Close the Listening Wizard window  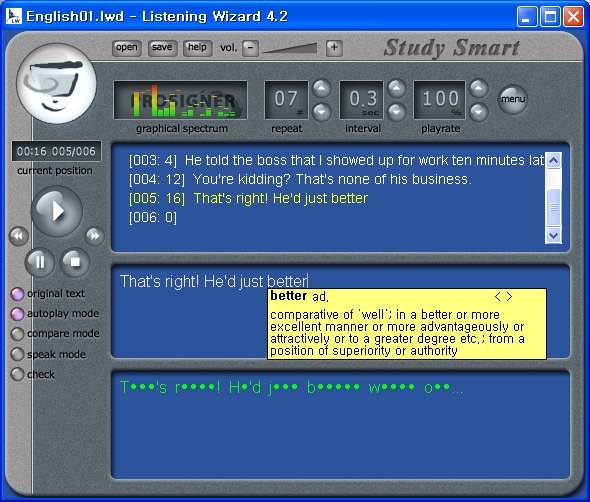point(573,17)
